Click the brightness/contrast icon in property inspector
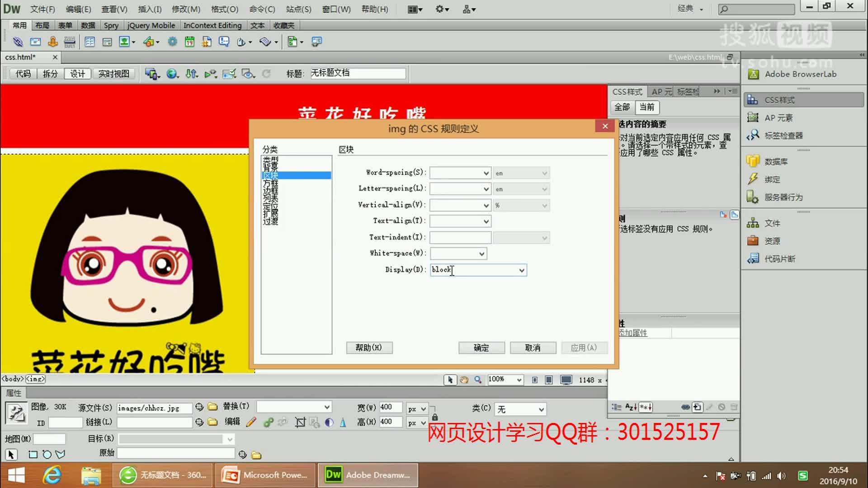Screen dimensions: 868x488 pos(329,423)
